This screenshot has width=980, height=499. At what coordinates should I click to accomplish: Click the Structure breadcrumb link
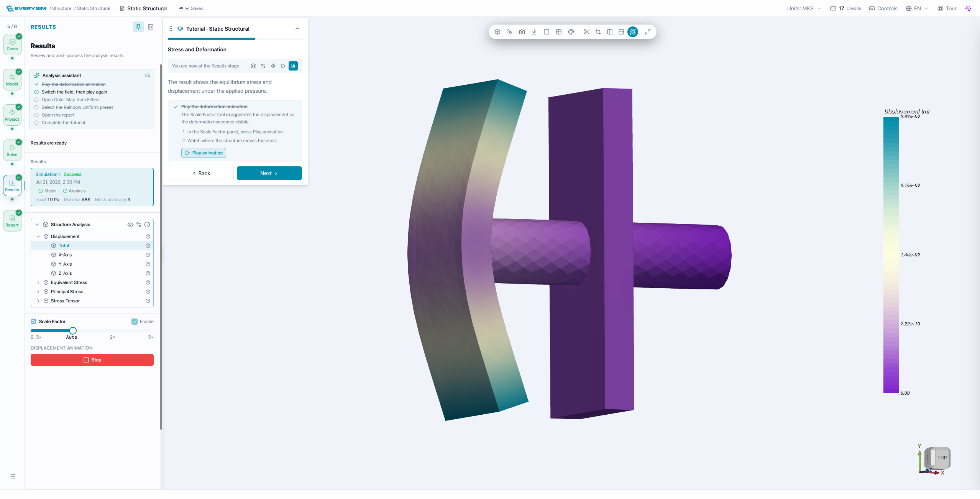tap(61, 8)
